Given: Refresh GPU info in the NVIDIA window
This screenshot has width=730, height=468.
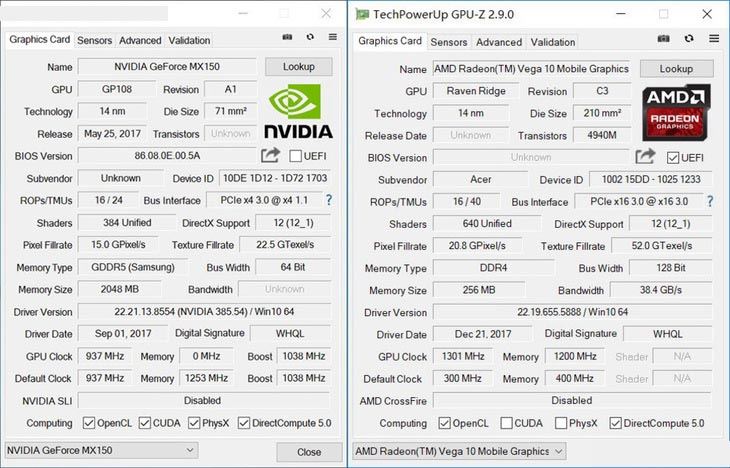Looking at the screenshot, I should click(310, 37).
